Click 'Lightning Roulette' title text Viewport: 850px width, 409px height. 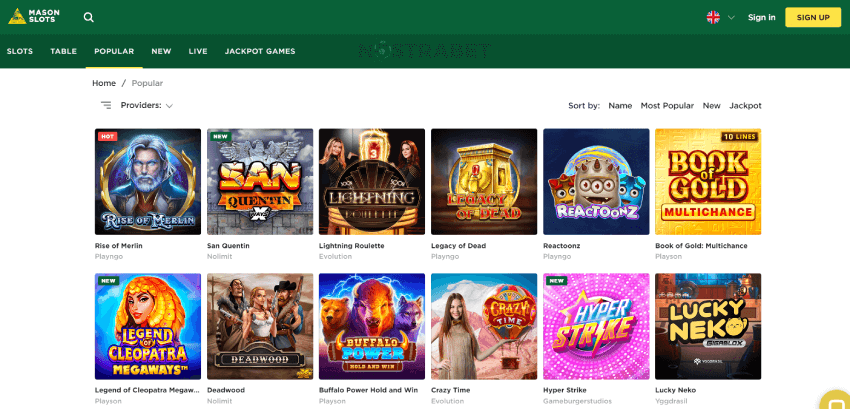pos(351,246)
